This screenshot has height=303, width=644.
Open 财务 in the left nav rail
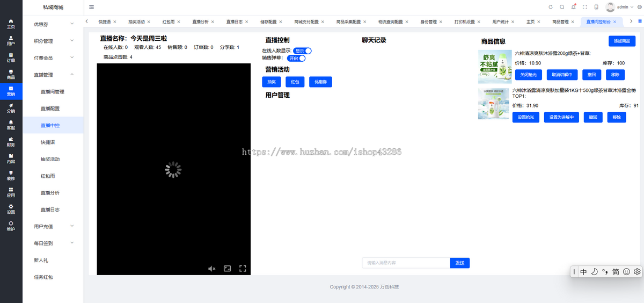[11, 142]
